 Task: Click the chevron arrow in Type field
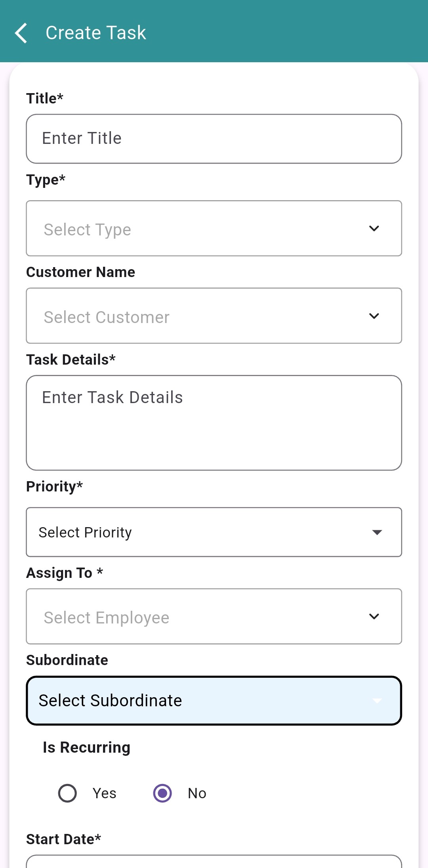pos(374,228)
